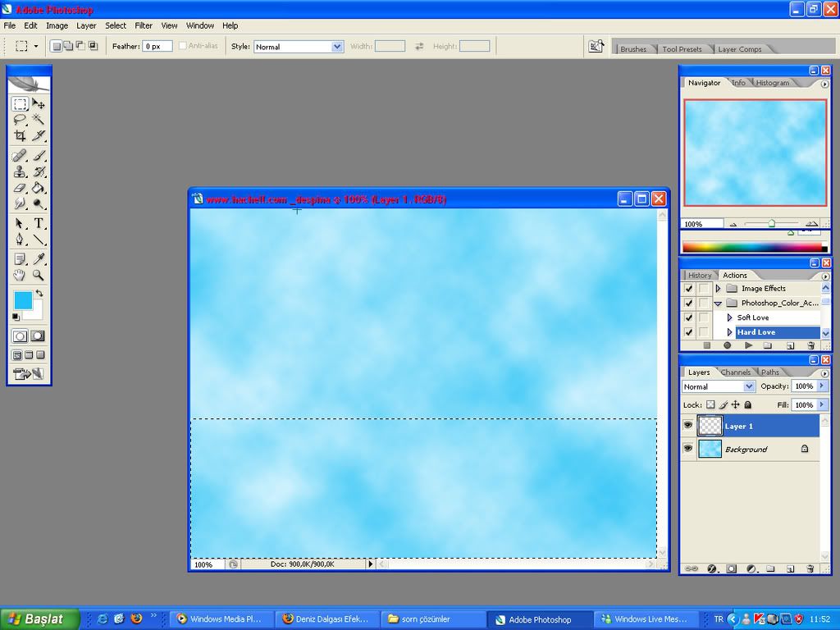Select the Dodge tool

(x=39, y=204)
